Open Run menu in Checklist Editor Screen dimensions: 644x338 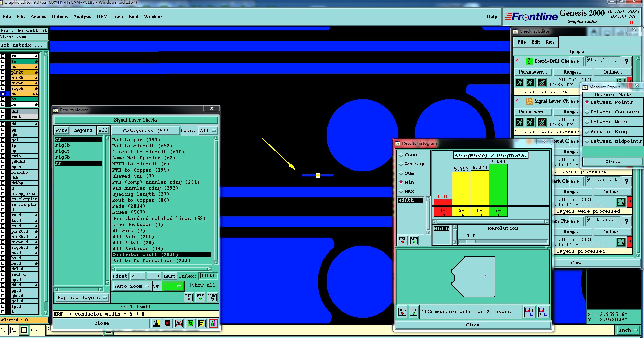550,42
